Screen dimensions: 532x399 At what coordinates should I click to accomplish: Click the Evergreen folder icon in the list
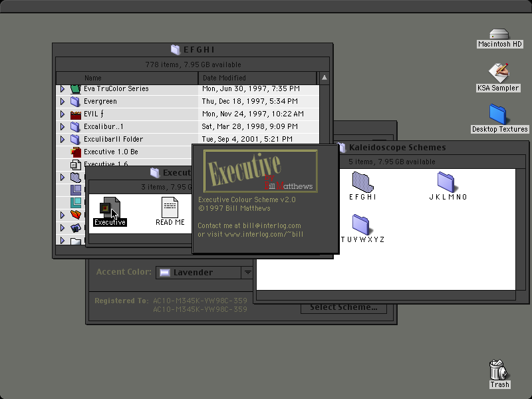click(x=75, y=102)
